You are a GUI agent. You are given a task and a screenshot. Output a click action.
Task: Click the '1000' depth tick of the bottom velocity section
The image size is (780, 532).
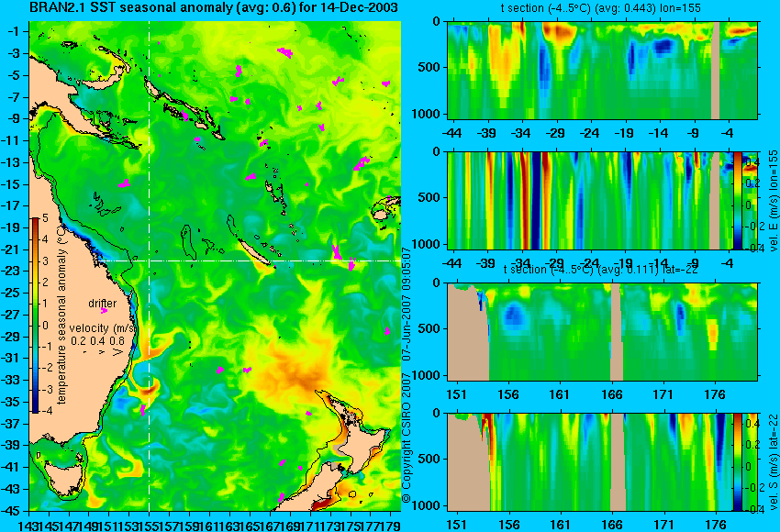tap(427, 505)
